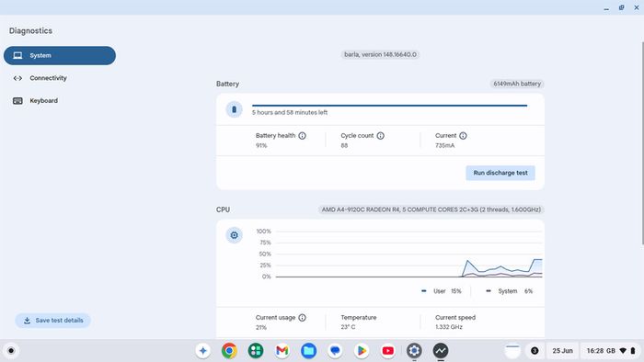This screenshot has height=362, width=644.
Task: Minimize the Diagnostics window
Action: click(606, 7)
